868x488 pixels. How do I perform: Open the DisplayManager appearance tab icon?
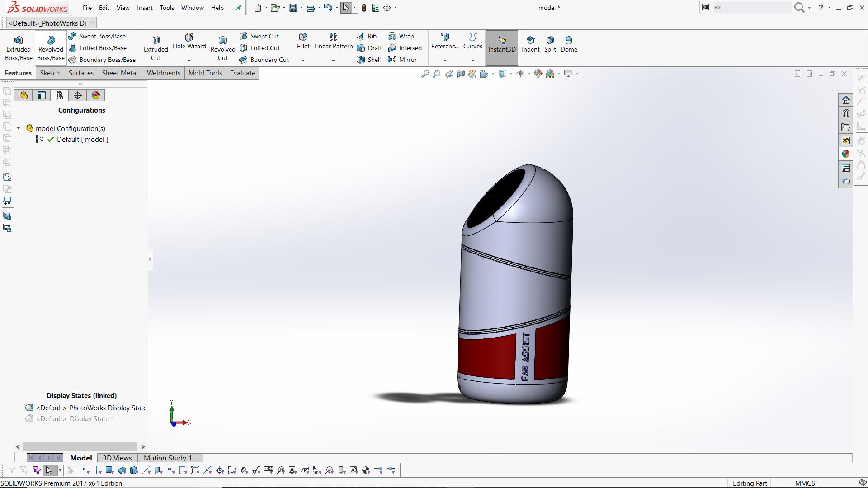tap(96, 95)
